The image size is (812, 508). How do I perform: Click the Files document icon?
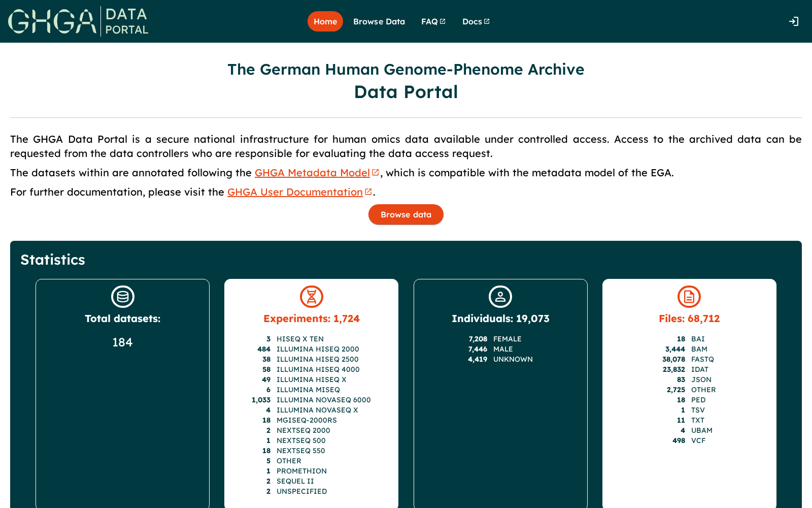(689, 297)
